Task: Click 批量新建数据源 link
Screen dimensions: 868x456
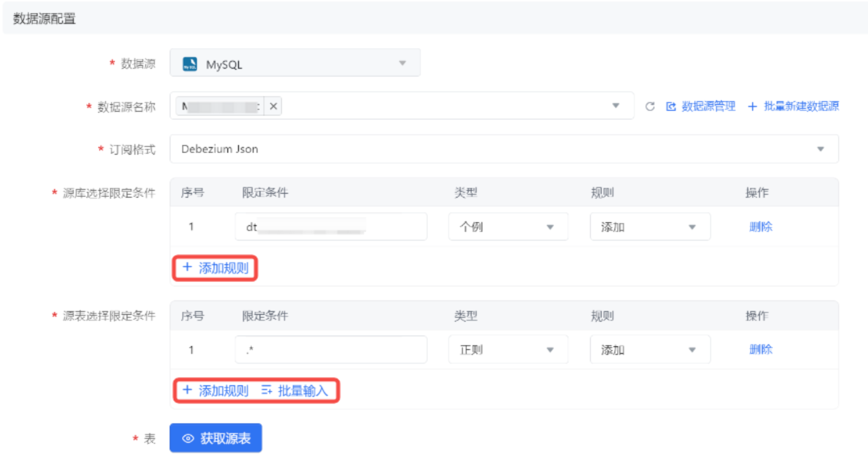Action: point(794,106)
